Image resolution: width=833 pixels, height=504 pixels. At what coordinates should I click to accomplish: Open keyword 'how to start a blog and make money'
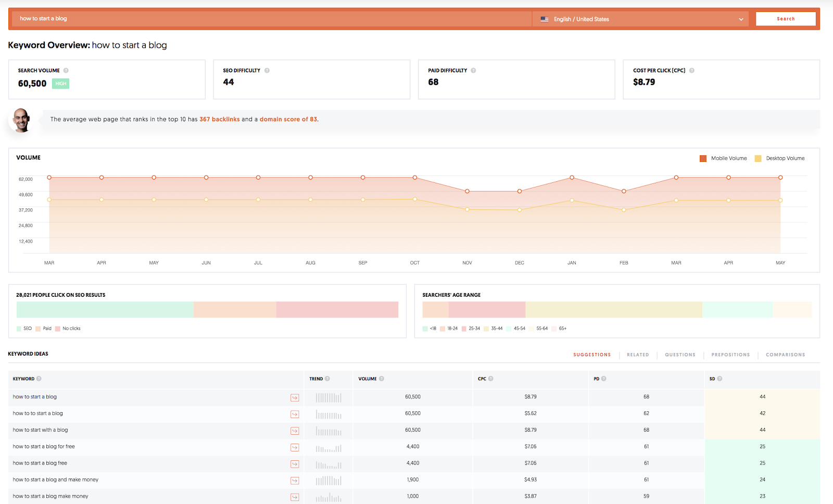(56, 480)
